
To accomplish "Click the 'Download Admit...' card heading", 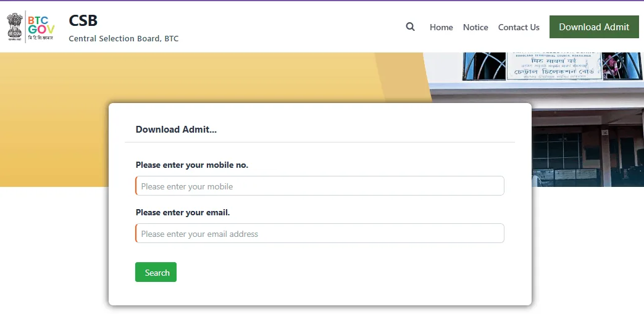I will pos(176,130).
